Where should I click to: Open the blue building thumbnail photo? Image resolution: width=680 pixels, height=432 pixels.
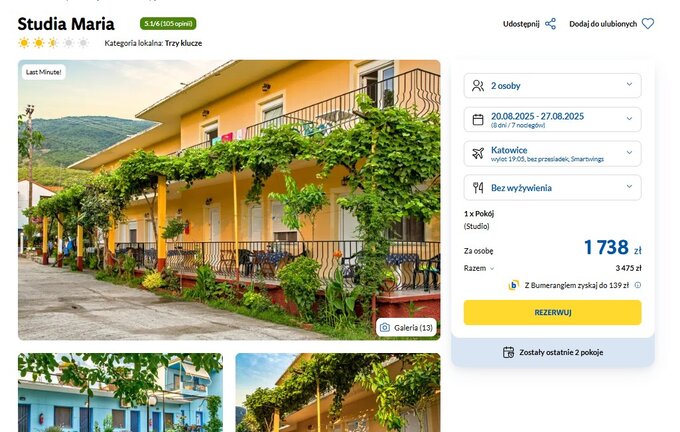120,393
